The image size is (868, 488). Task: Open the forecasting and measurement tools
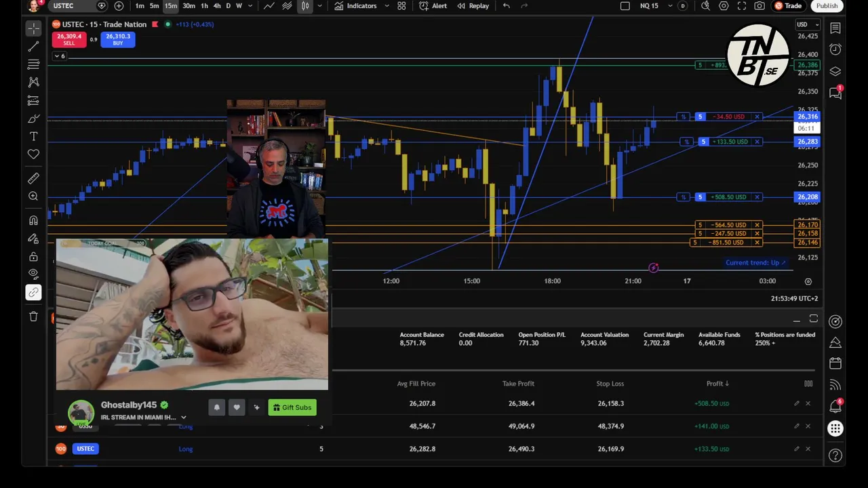(x=33, y=100)
